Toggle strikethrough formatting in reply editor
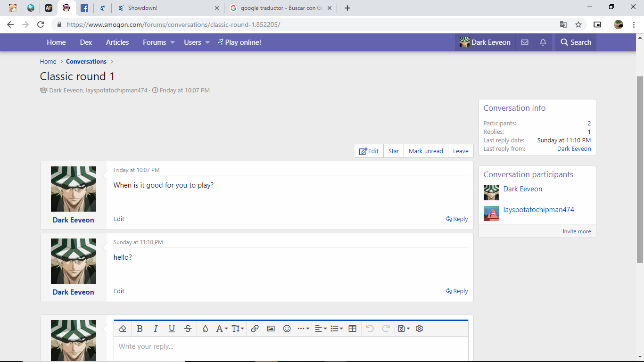 point(188,329)
